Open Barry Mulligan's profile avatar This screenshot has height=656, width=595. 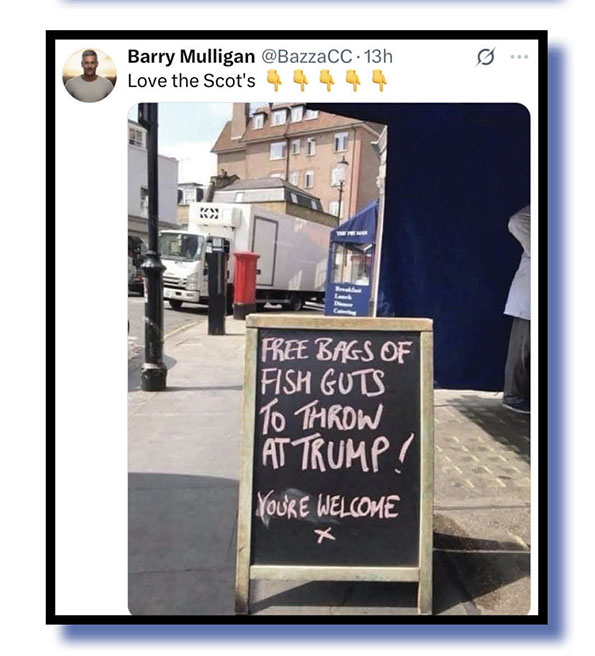click(x=90, y=75)
